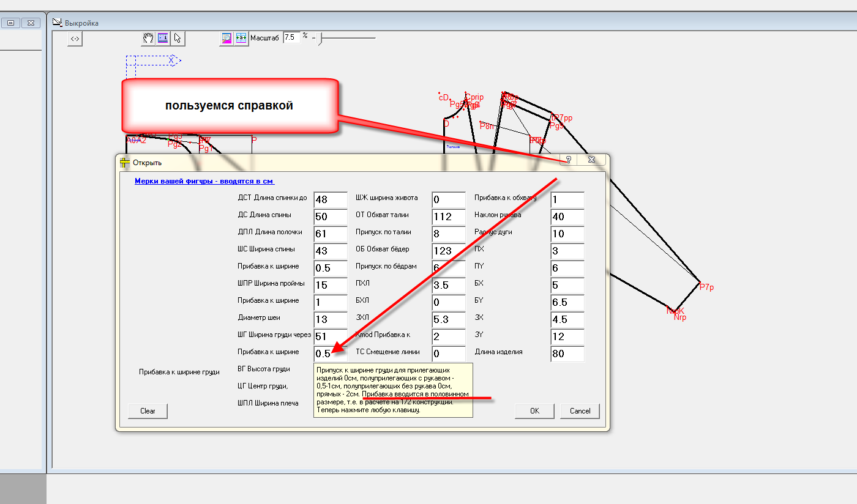Click the Наклон рукава input field
This screenshot has height=504, width=857.
[567, 217]
